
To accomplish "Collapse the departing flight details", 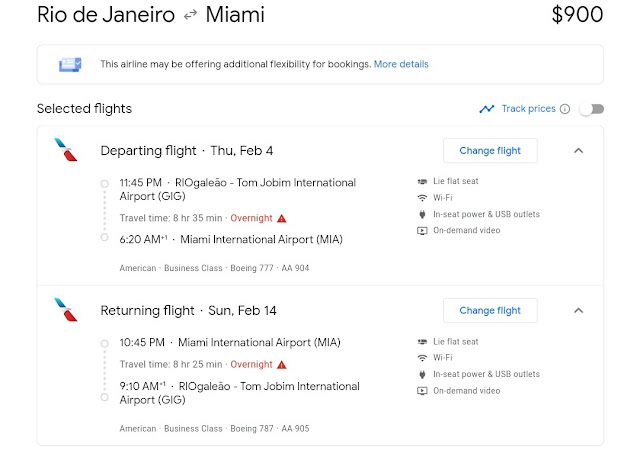I will point(578,151).
